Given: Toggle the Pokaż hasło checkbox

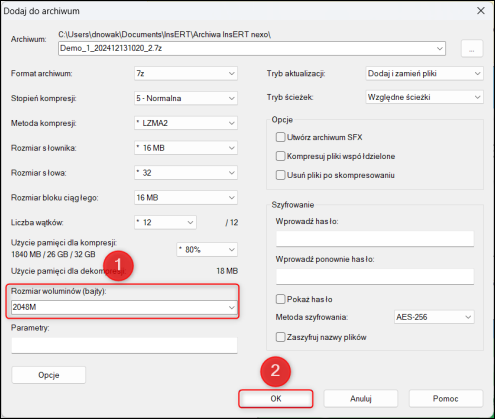Looking at the screenshot, I should point(280,299).
